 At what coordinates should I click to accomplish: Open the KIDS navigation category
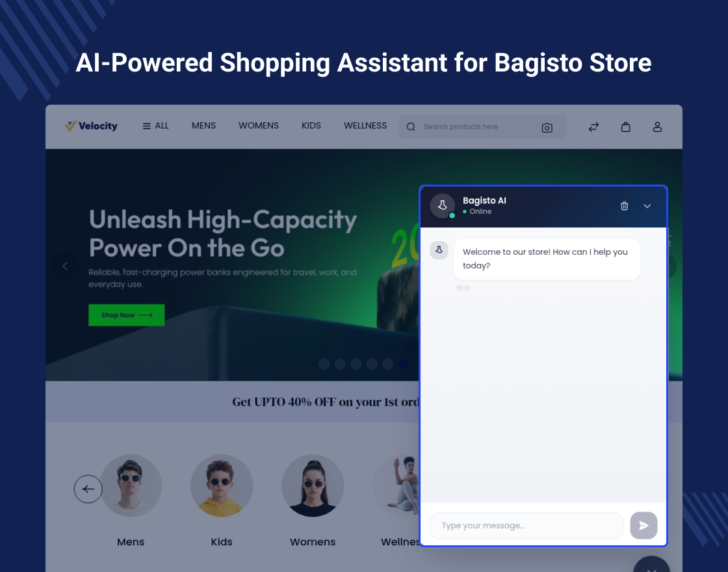click(x=311, y=126)
